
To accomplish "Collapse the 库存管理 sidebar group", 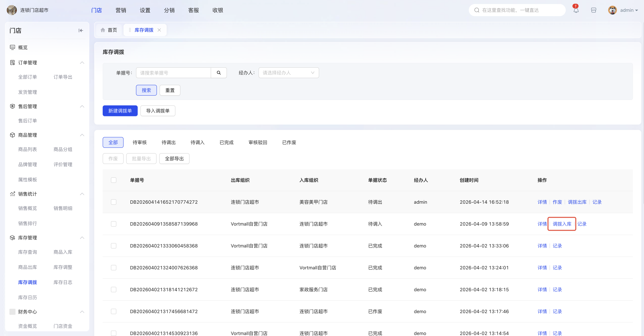I will 82,238.
